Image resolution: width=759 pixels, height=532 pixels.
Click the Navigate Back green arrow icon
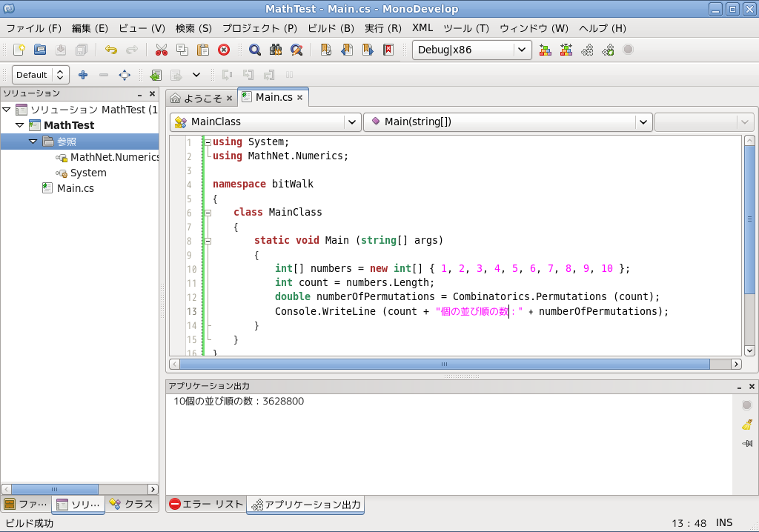pyautogui.click(x=156, y=75)
